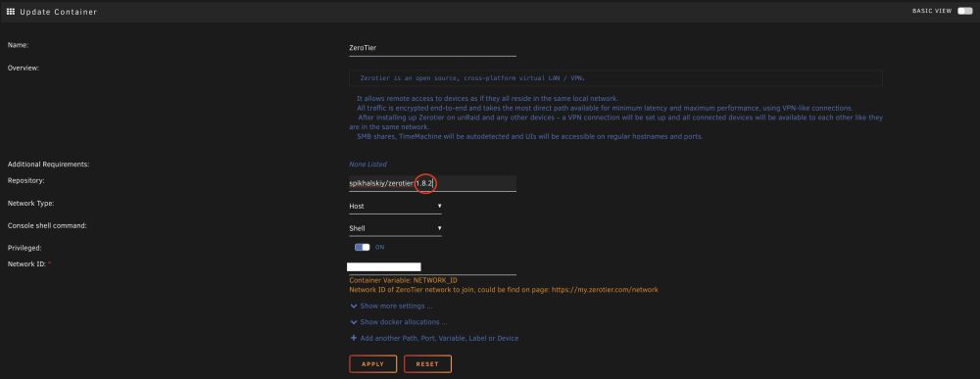Click the ON label next to Privileged switch

click(x=379, y=247)
